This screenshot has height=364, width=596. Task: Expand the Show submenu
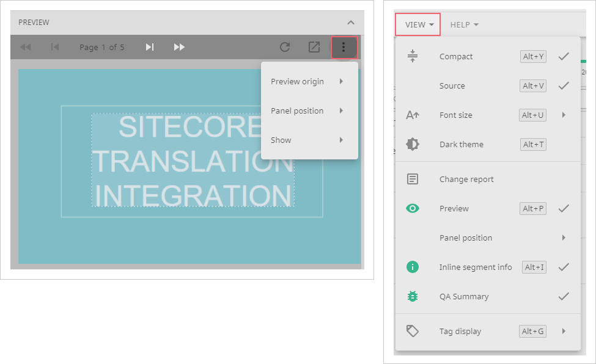pos(307,140)
